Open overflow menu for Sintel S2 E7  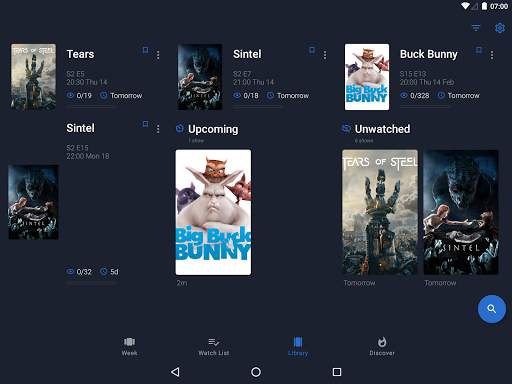pos(325,55)
